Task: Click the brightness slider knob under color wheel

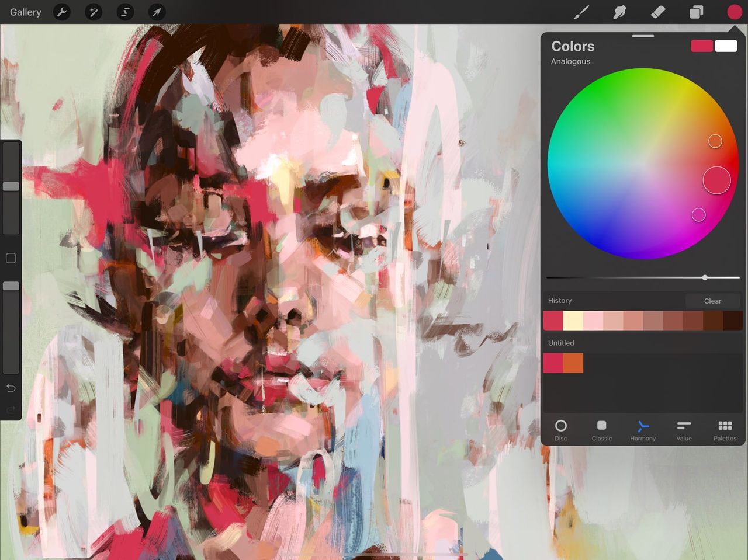Action: [x=705, y=277]
